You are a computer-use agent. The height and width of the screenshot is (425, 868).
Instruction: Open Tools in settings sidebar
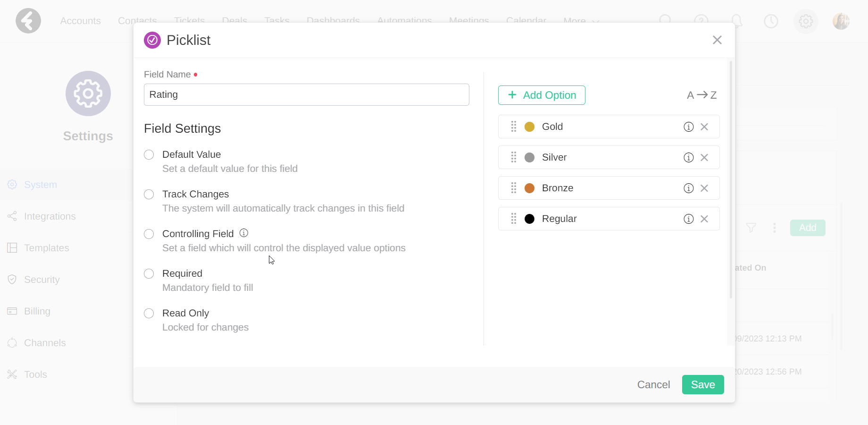click(x=27, y=374)
